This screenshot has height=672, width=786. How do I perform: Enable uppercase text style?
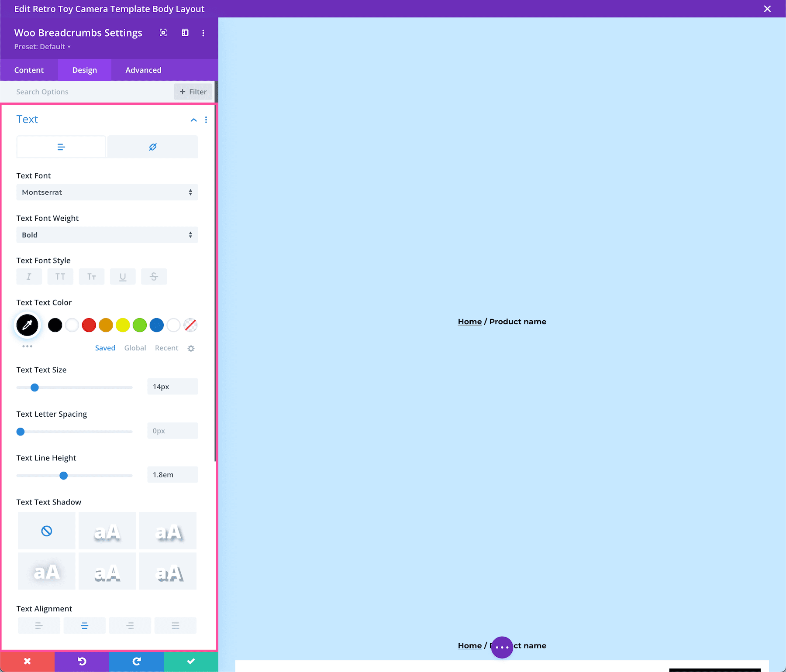point(60,276)
